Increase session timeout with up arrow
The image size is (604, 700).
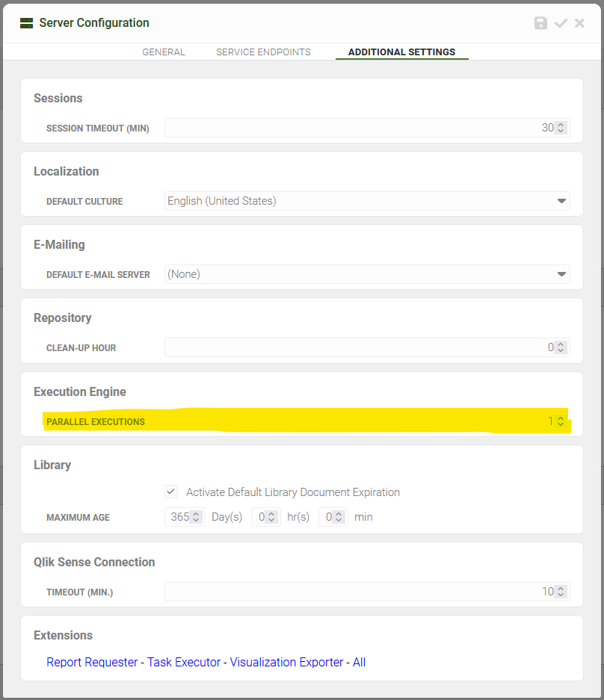pyautogui.click(x=561, y=125)
